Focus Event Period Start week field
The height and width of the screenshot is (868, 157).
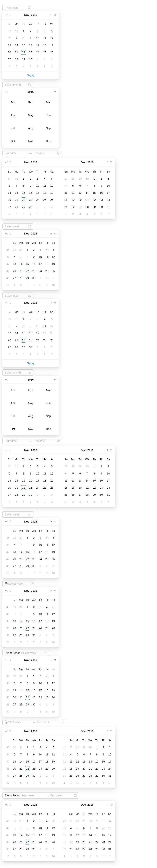[33, 795]
